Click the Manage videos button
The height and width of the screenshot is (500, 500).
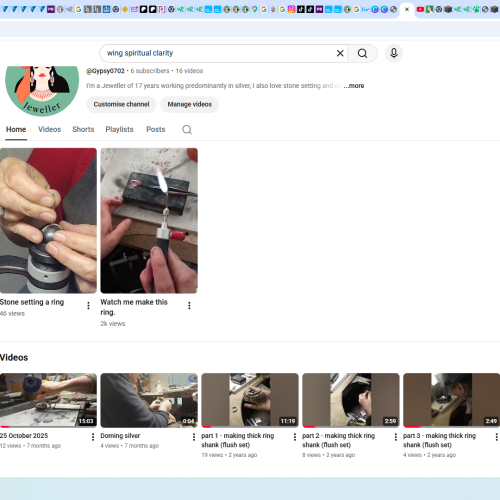click(190, 104)
